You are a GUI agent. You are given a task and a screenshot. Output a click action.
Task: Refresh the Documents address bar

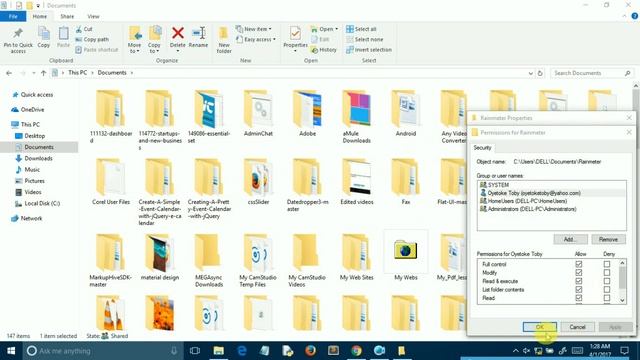[540, 73]
